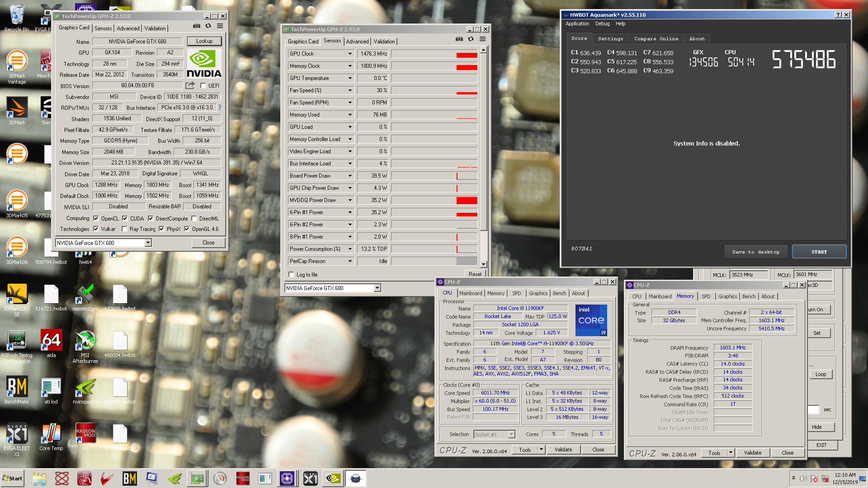Open the 3DMark06 desktop icon
868x488 pixels.
(17, 250)
